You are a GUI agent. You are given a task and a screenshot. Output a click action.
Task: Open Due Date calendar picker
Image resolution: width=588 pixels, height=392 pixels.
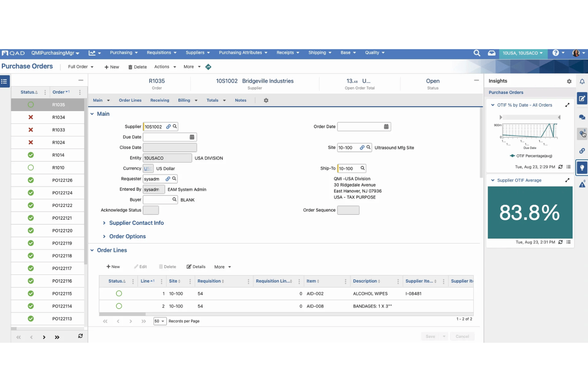(x=192, y=137)
